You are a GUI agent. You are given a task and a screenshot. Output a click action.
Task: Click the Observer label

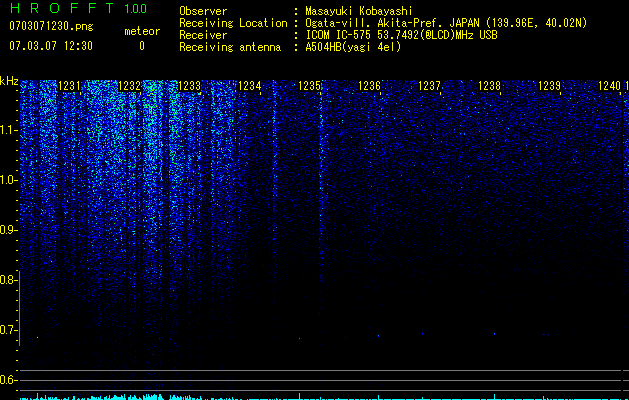point(203,11)
